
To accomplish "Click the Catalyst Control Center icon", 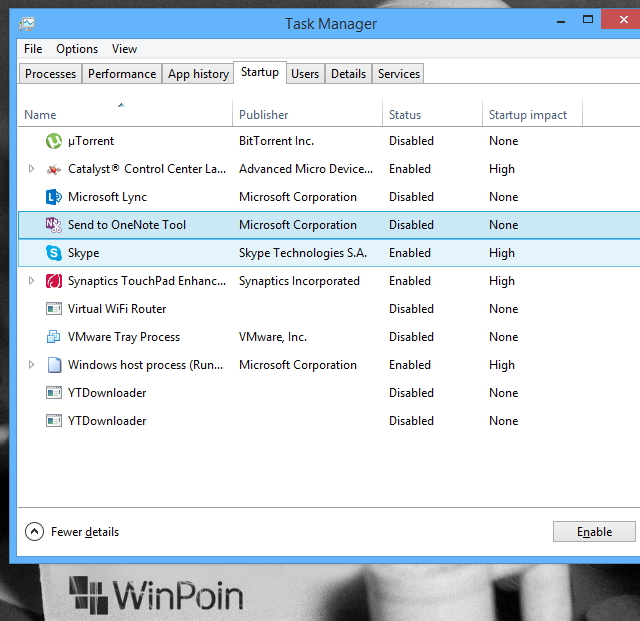I will tap(54, 169).
